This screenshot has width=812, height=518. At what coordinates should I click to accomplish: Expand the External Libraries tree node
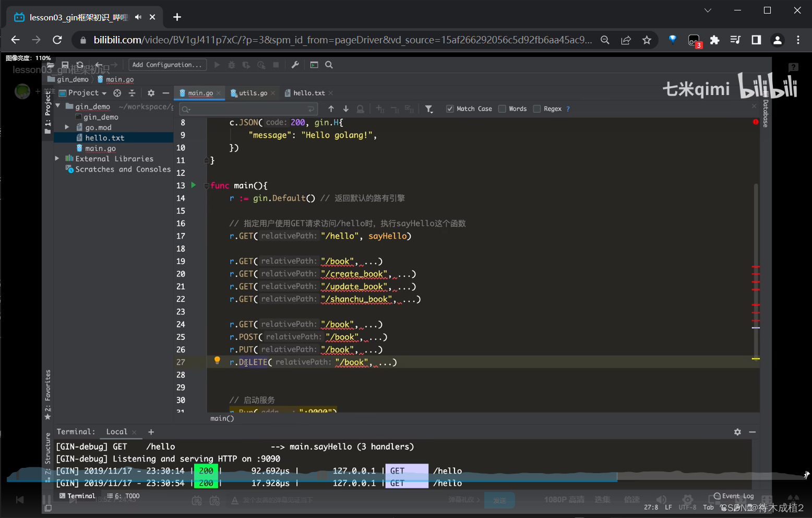pyautogui.click(x=57, y=158)
